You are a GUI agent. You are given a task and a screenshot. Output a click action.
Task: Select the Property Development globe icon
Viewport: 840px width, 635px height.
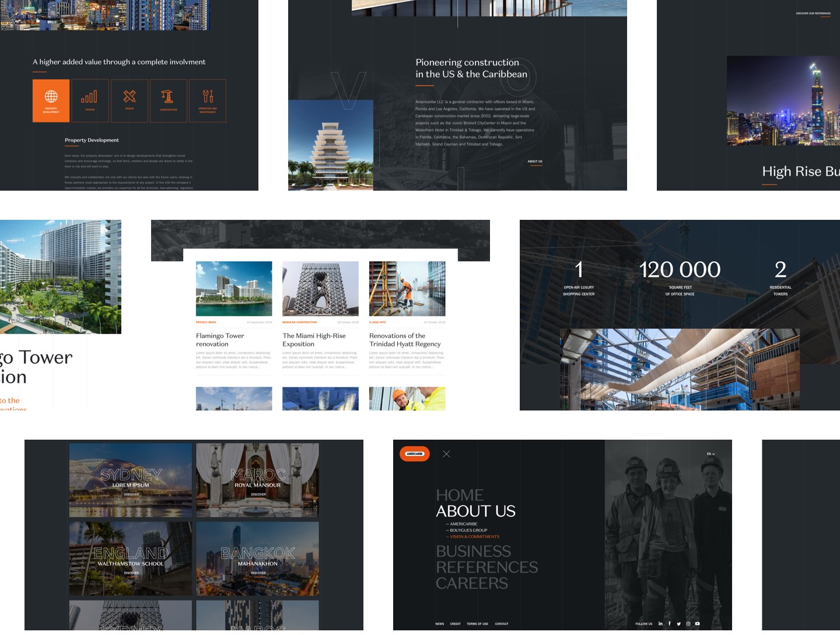51,97
